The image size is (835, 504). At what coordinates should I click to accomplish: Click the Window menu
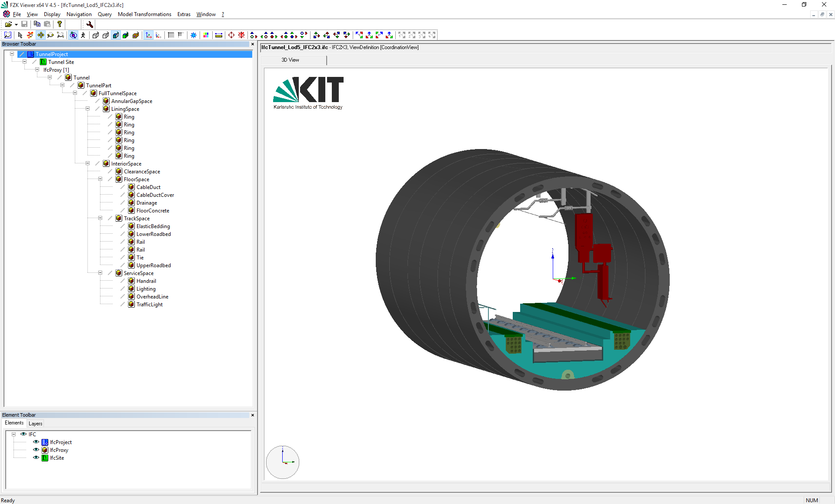206,14
